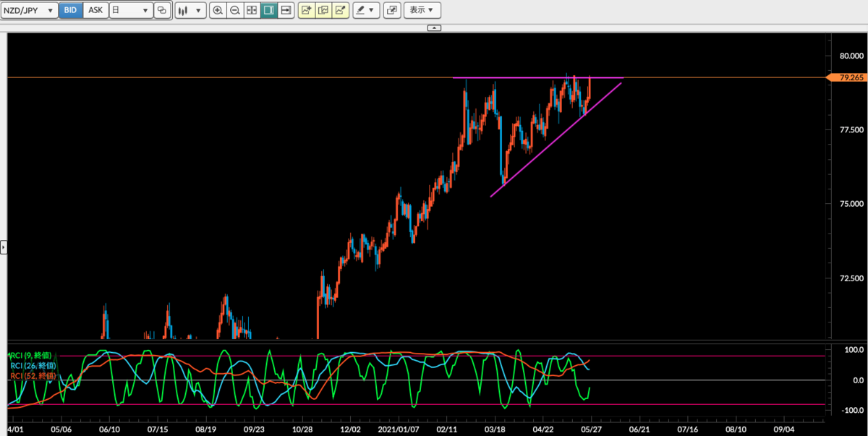Click the 10/28 date axis label

pos(302,428)
